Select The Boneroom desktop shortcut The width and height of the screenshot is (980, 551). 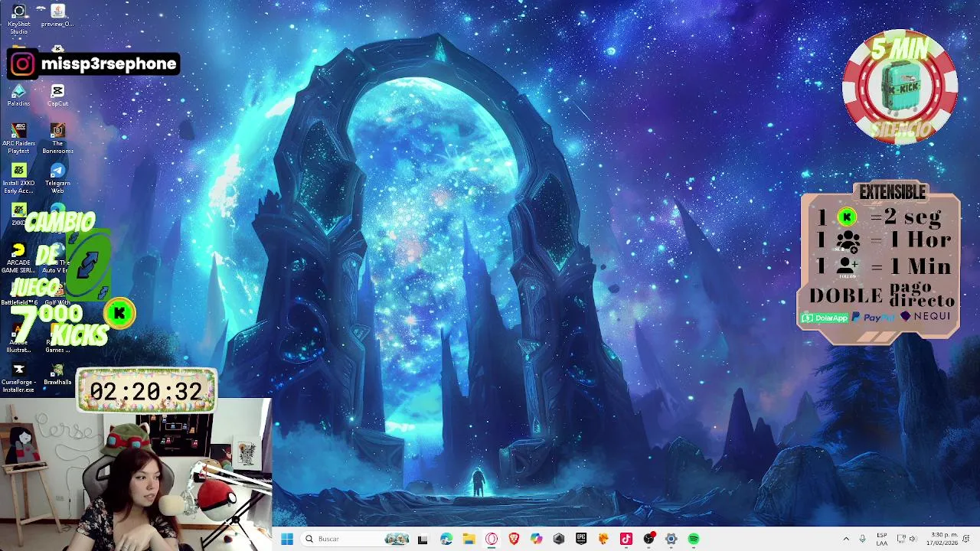(x=57, y=139)
